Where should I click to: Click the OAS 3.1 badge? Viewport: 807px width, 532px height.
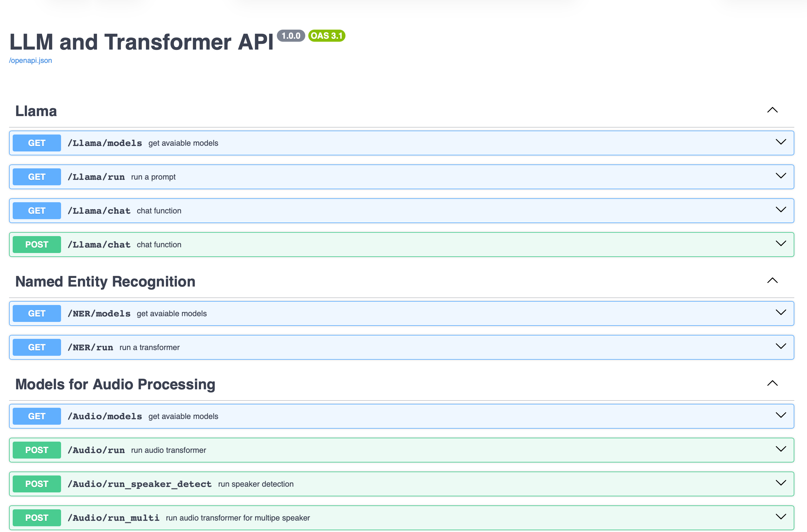[x=327, y=36]
